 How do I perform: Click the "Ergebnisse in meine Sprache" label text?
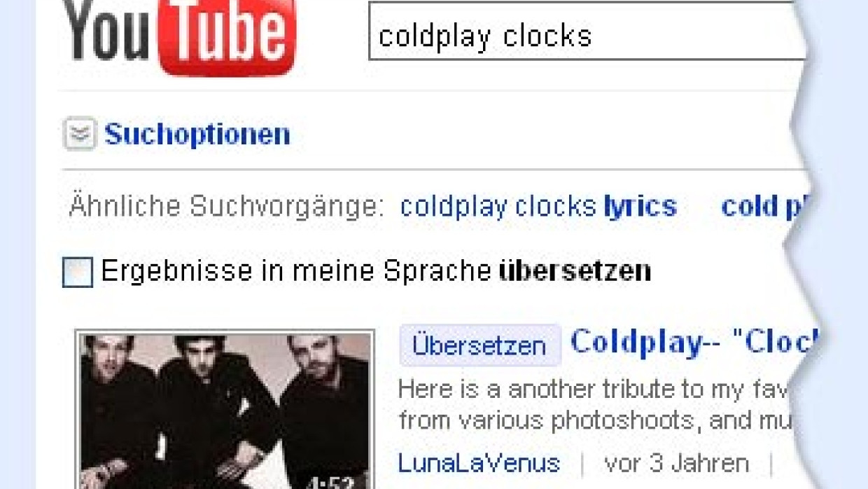[296, 271]
